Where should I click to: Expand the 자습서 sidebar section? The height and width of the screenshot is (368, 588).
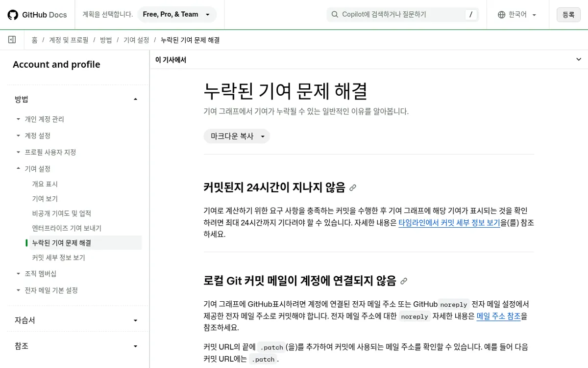[76, 320]
